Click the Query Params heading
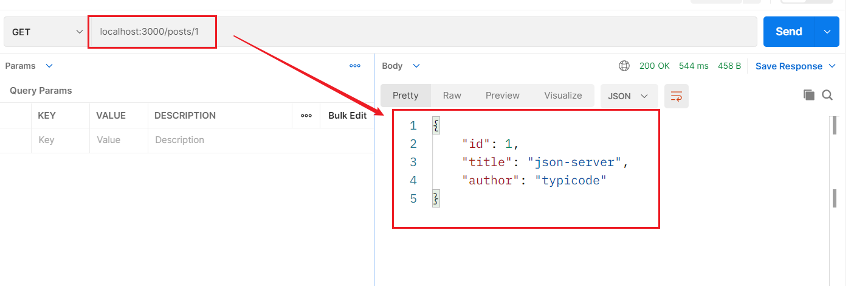The width and height of the screenshot is (868, 286). pyautogui.click(x=41, y=90)
